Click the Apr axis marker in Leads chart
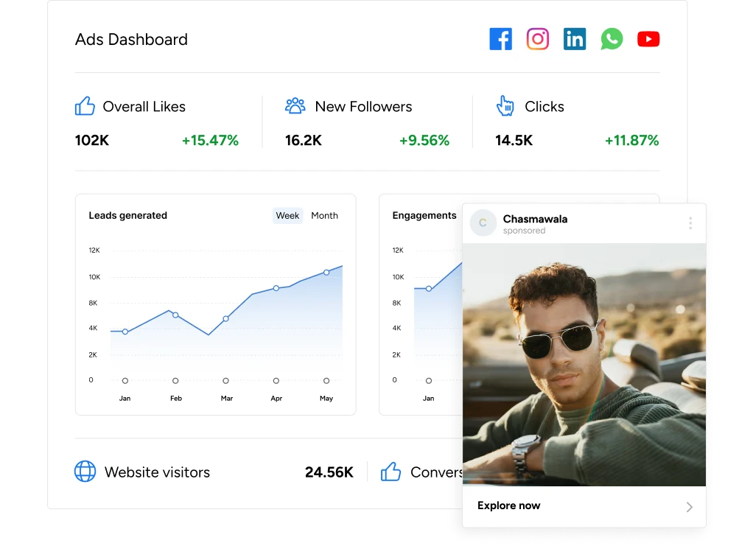This screenshot has height=560, width=753. coord(276,381)
